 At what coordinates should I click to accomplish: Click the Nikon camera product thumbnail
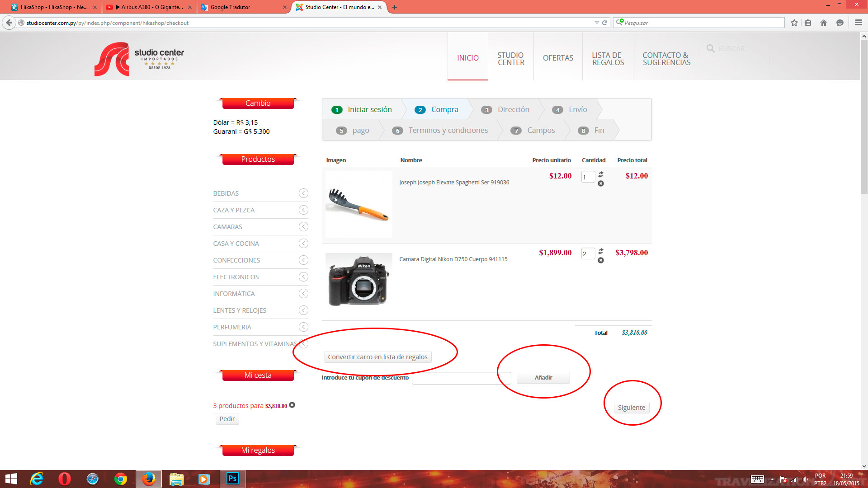359,280
